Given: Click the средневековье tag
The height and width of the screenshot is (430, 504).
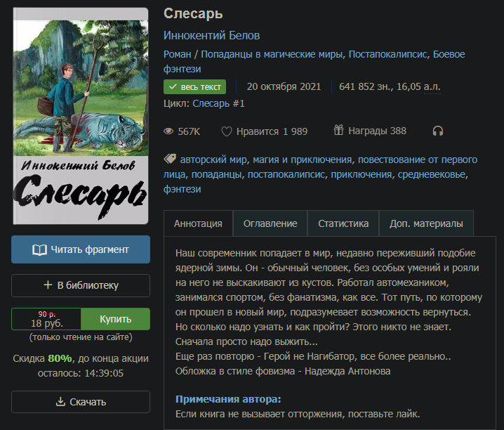Looking at the screenshot, I should pos(432,174).
